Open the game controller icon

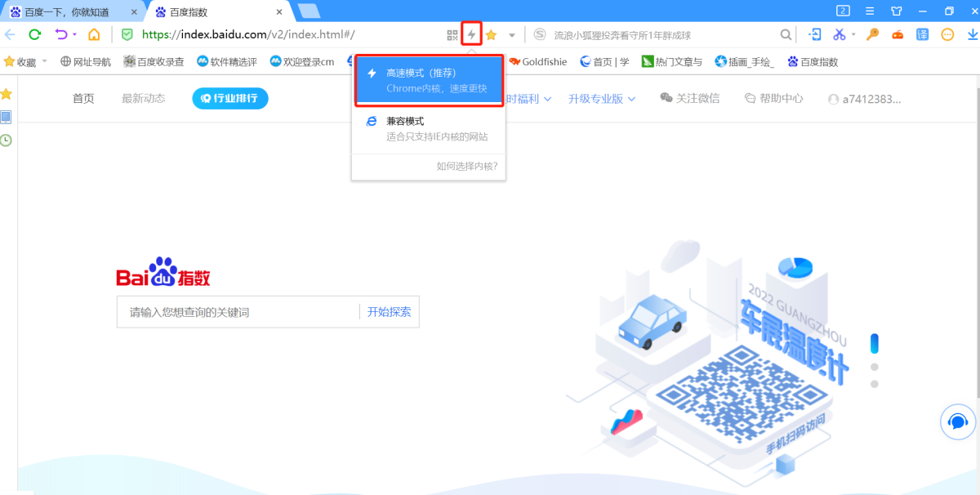click(898, 34)
